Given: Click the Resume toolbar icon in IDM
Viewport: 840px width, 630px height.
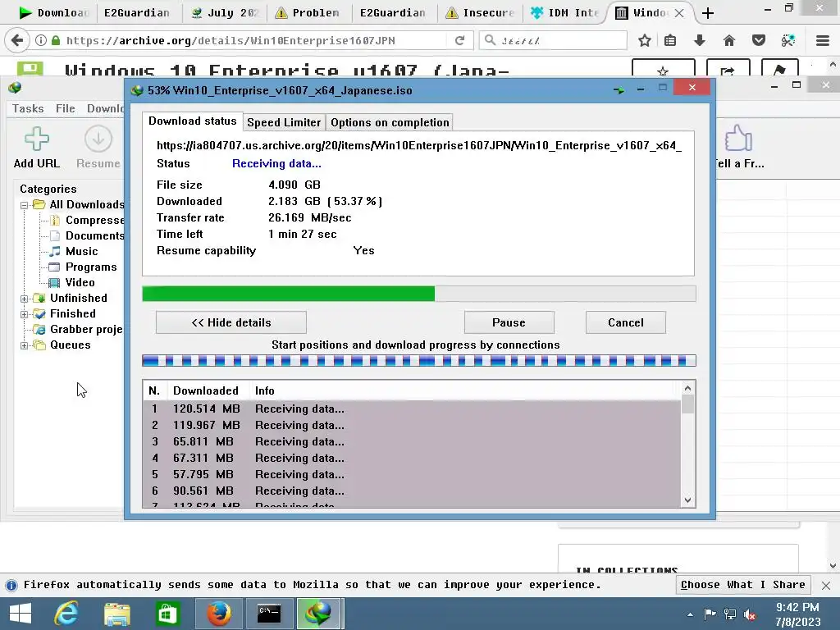Looking at the screenshot, I should tap(98, 139).
